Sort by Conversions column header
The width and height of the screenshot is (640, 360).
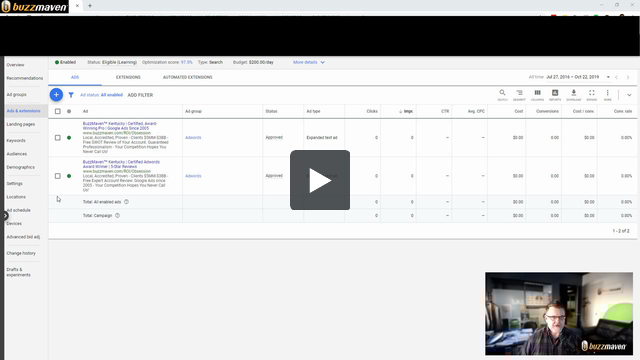[547, 111]
